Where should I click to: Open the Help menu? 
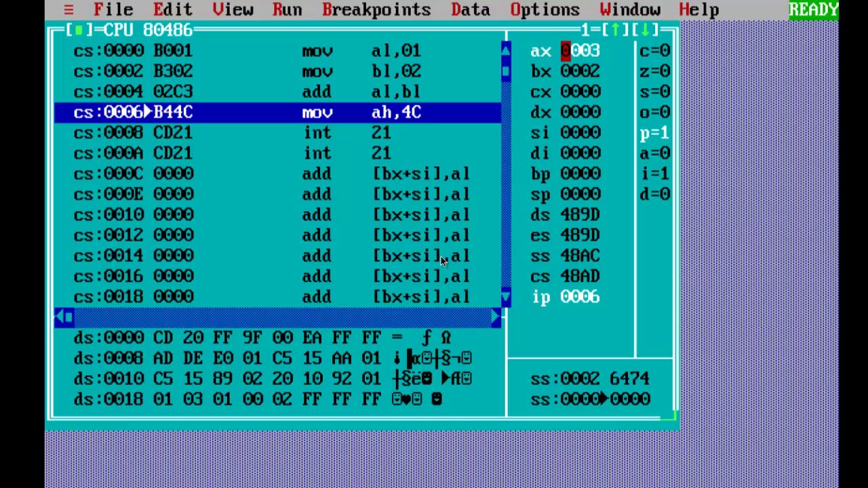pyautogui.click(x=698, y=9)
